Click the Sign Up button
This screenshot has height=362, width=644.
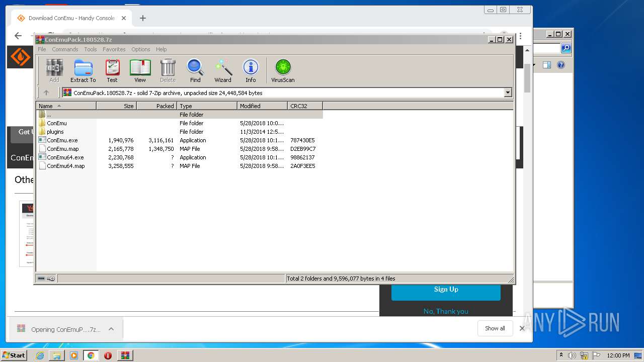[446, 290]
